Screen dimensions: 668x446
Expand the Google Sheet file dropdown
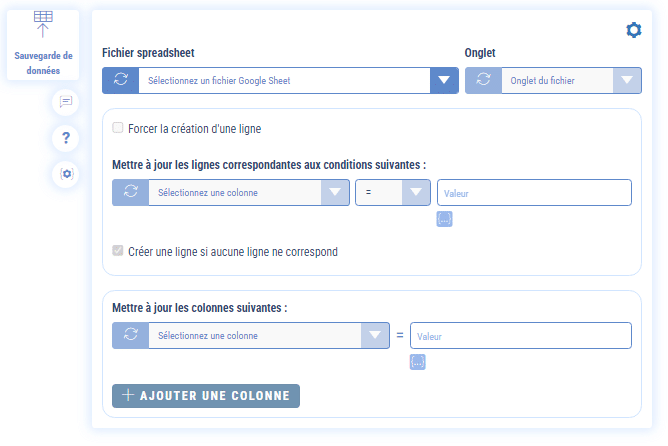pyautogui.click(x=443, y=81)
